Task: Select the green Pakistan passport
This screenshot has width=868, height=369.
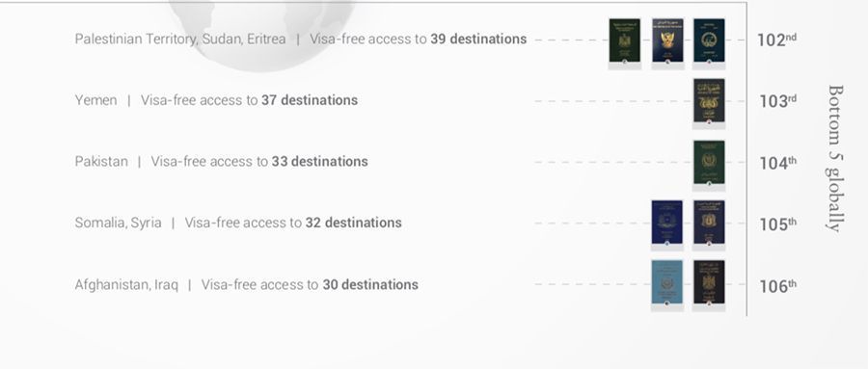Action: (709, 162)
